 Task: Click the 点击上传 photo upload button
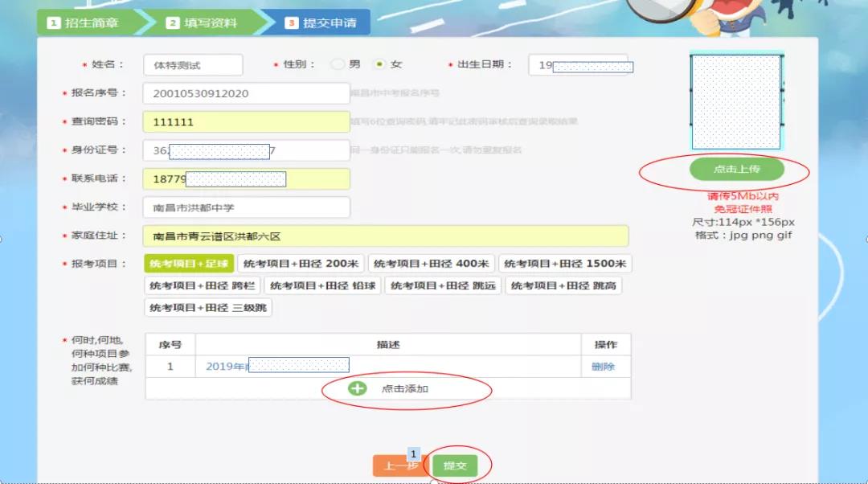(737, 169)
